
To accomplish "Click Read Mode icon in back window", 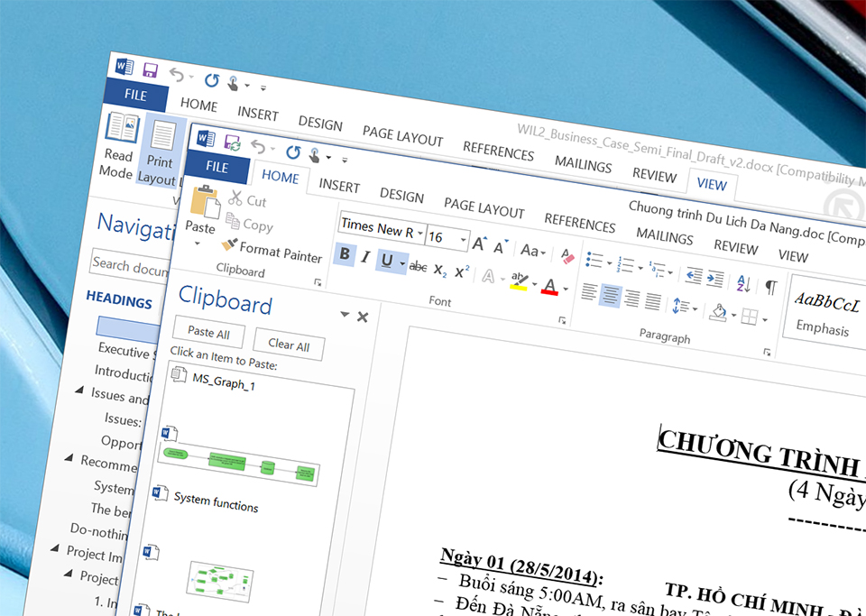I will pyautogui.click(x=122, y=126).
